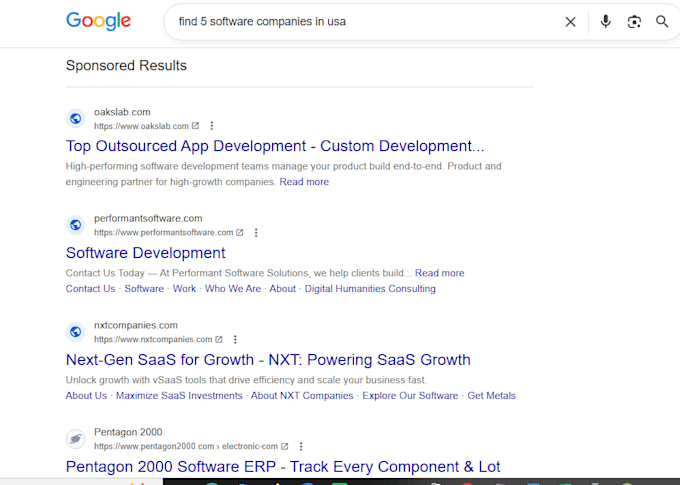Open Pentagon 2000 Software ERP result
This screenshot has width=680, height=485.
(283, 467)
